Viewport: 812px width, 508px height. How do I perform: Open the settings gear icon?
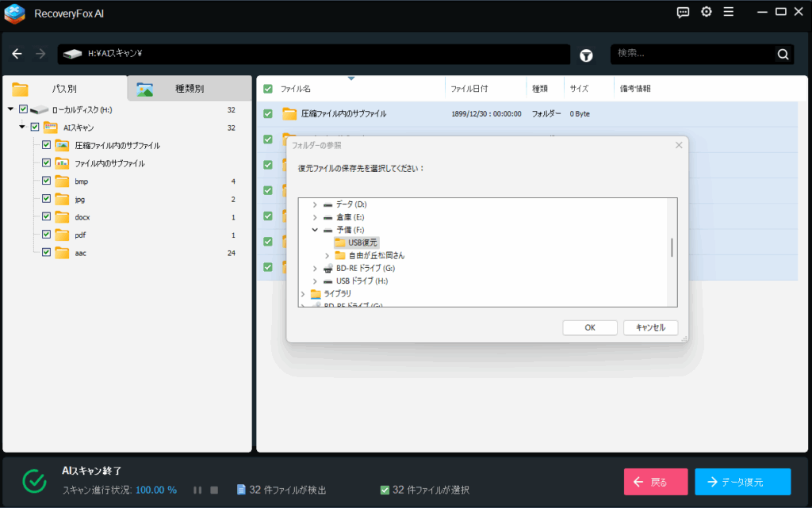(706, 12)
